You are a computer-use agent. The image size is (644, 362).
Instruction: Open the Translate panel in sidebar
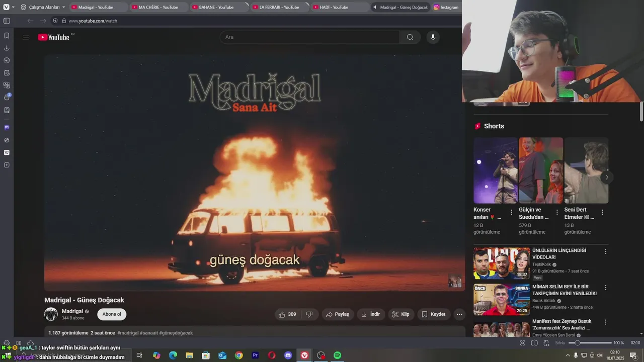7,85
